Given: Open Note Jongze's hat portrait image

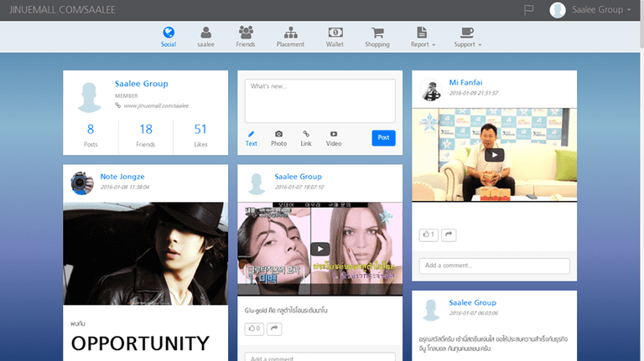Looking at the screenshot, I should click(x=145, y=253).
